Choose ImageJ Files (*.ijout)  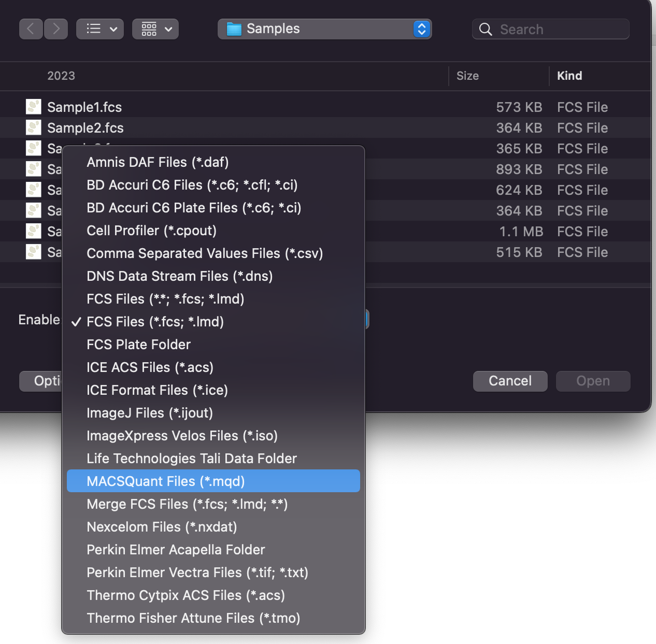coord(213,413)
